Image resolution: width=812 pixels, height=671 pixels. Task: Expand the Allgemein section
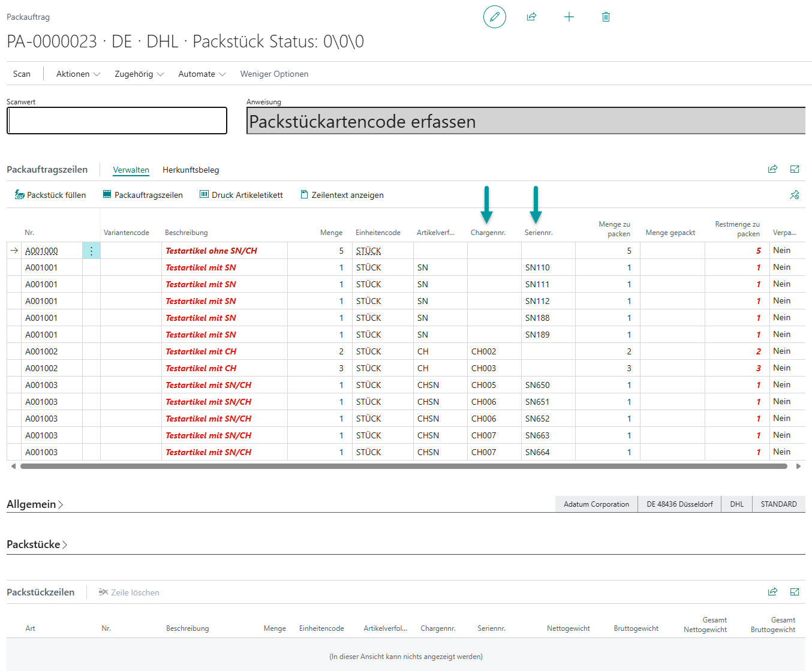(x=35, y=504)
